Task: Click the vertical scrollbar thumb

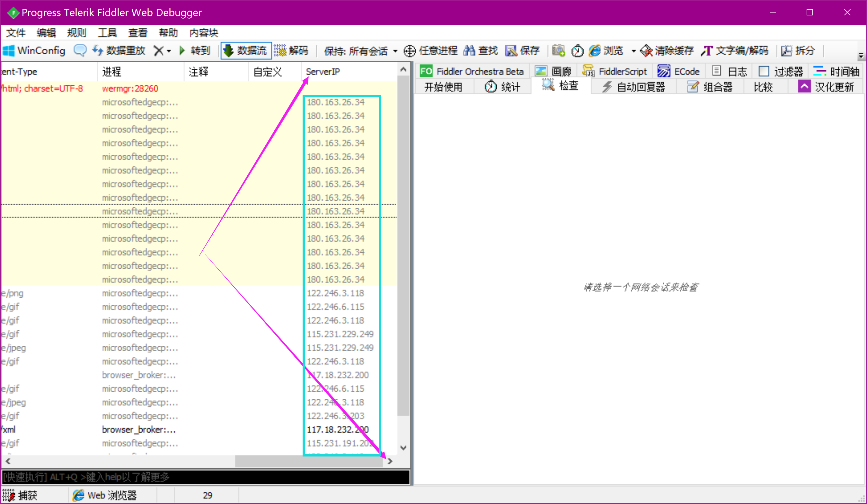Action: (x=403, y=246)
